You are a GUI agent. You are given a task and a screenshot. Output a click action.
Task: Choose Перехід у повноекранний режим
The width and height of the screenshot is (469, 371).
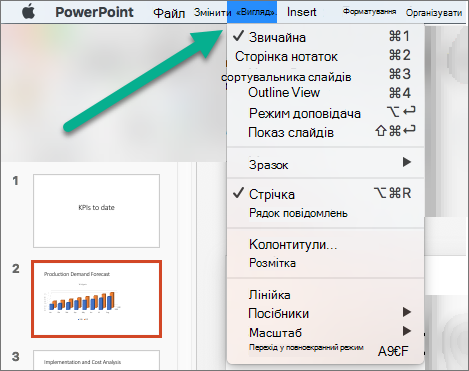pyautogui.click(x=325, y=349)
